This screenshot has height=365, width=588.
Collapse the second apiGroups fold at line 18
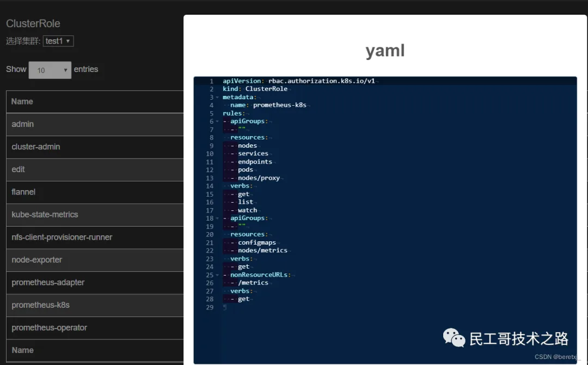coord(217,218)
